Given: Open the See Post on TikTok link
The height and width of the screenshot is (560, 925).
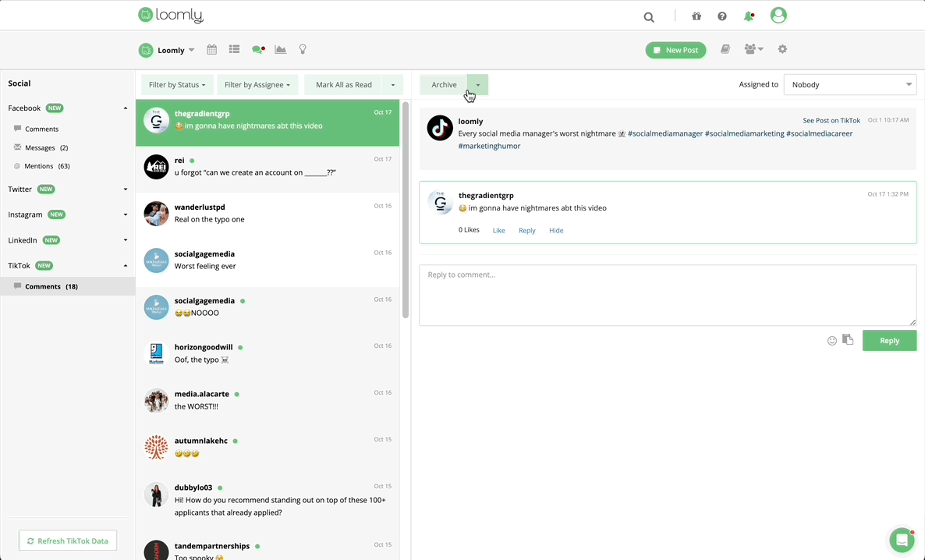Looking at the screenshot, I should (831, 121).
